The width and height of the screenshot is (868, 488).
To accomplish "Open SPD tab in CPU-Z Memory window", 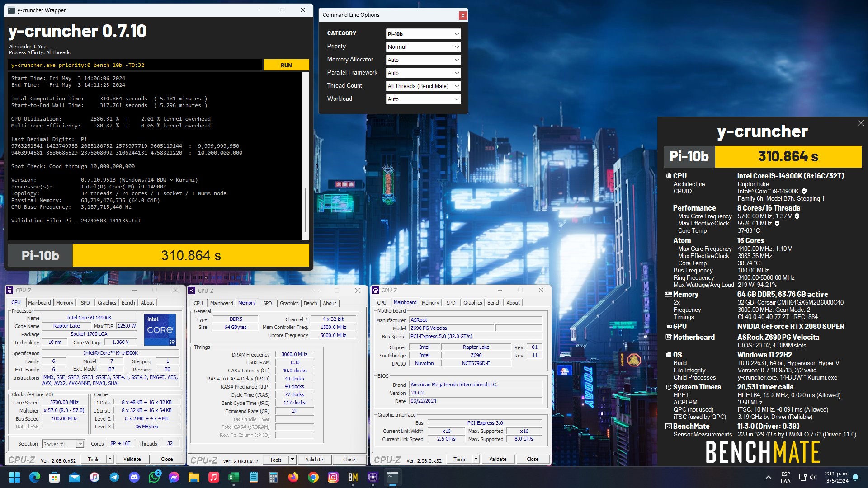I will coord(268,303).
